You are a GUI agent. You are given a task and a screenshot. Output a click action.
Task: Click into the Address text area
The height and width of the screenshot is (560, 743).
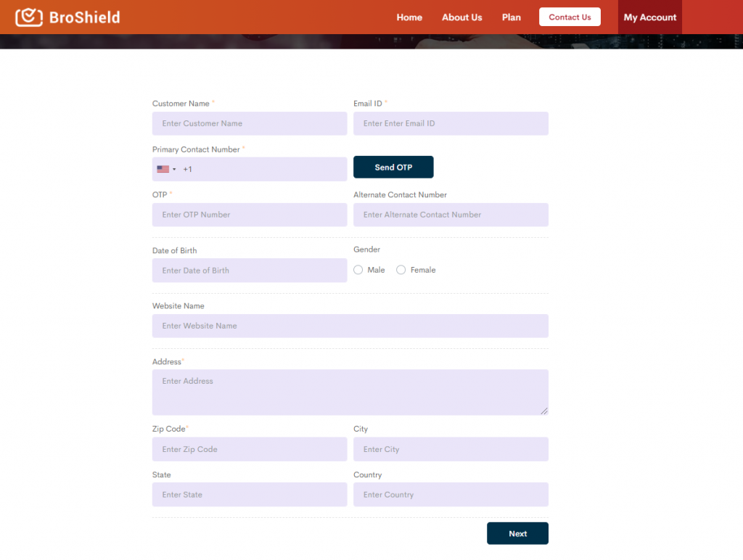click(x=350, y=392)
